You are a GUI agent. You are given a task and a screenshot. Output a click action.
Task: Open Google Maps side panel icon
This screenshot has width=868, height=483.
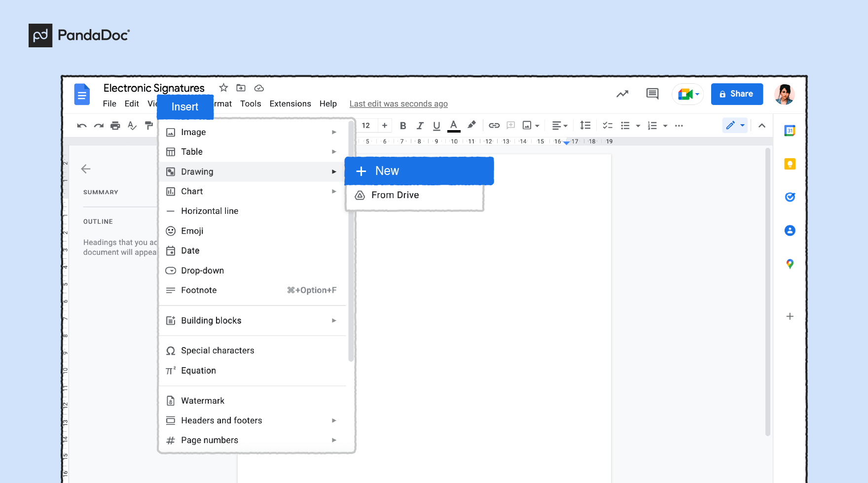click(790, 264)
